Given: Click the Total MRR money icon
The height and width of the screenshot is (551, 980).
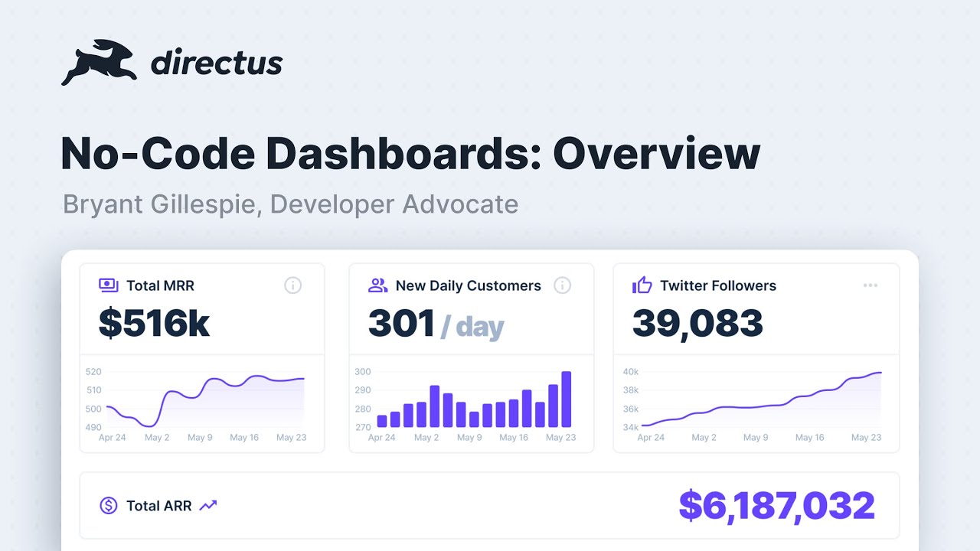Looking at the screenshot, I should click(109, 285).
